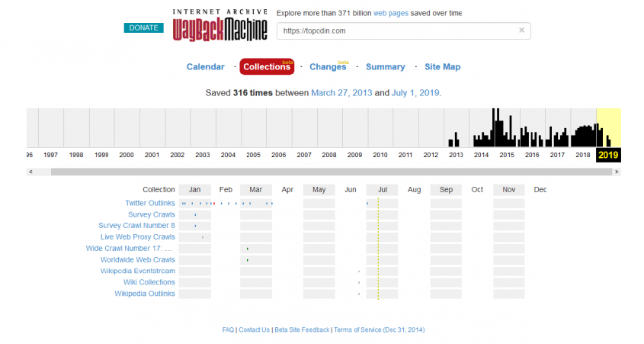Go to the Summary tab
The image size is (644, 344).
385,67
